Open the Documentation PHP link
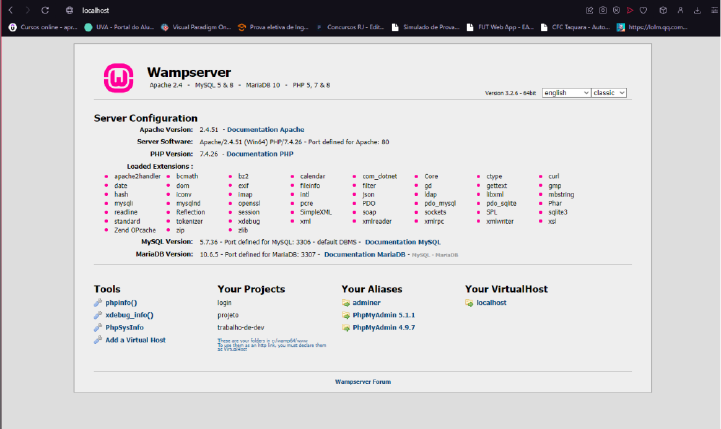The height and width of the screenshot is (429, 721). (x=260, y=154)
